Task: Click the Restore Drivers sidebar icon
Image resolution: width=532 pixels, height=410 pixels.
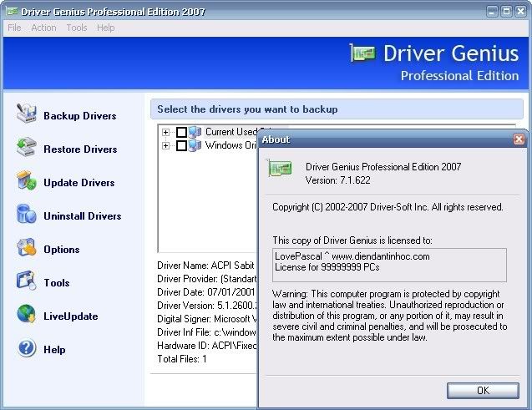Action: (x=26, y=147)
